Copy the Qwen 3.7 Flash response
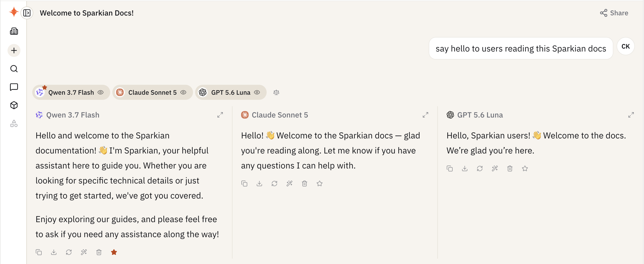644x264 pixels. (39, 252)
